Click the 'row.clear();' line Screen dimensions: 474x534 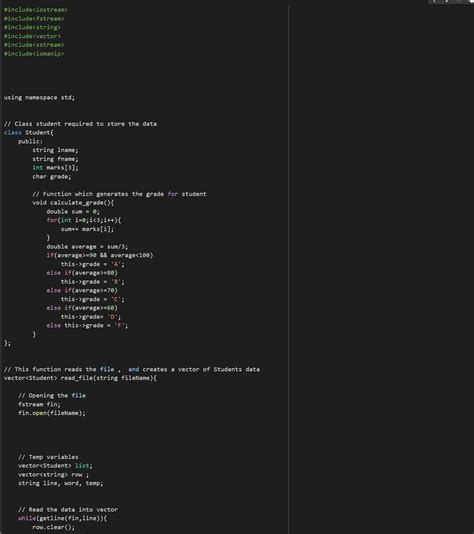[53, 527]
